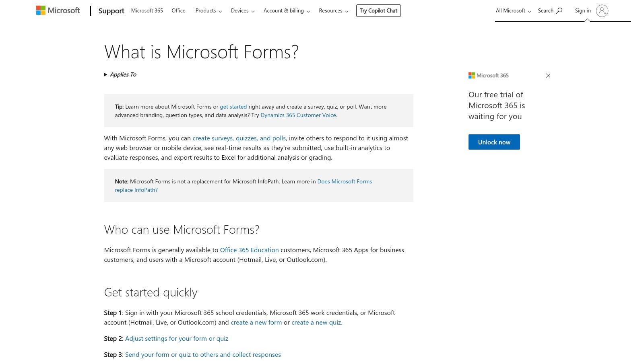644x362 pixels.
Task: Open the Devices dropdown menu
Action: 243,11
